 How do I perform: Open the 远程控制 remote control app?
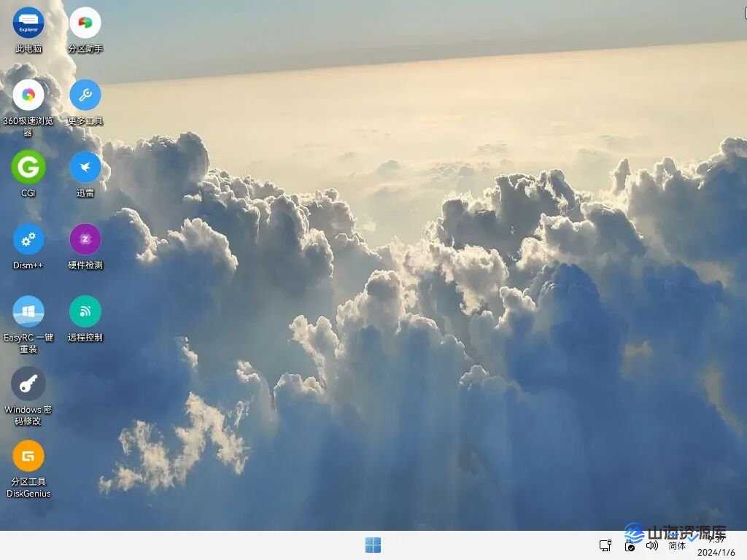coord(85,314)
